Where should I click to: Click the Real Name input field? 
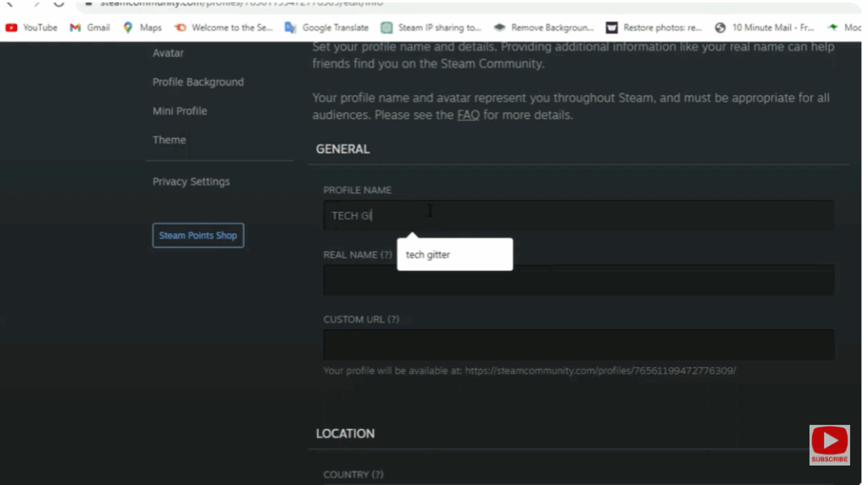tap(578, 280)
